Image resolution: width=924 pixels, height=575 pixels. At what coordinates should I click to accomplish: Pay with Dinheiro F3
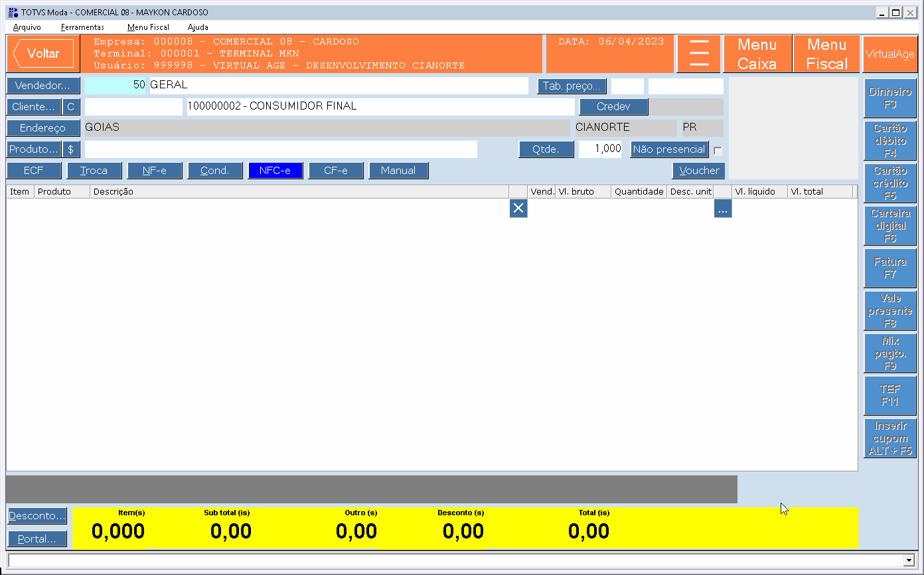click(890, 98)
